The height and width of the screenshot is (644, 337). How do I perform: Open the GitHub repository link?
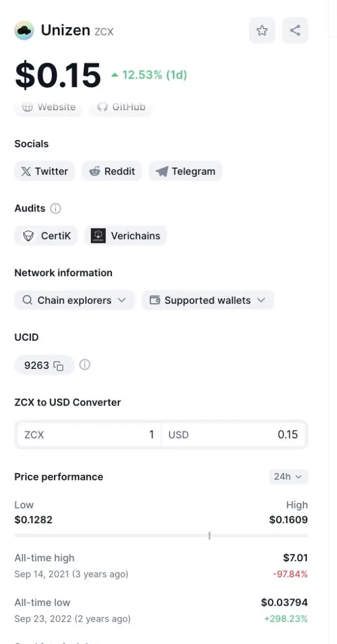pos(121,107)
